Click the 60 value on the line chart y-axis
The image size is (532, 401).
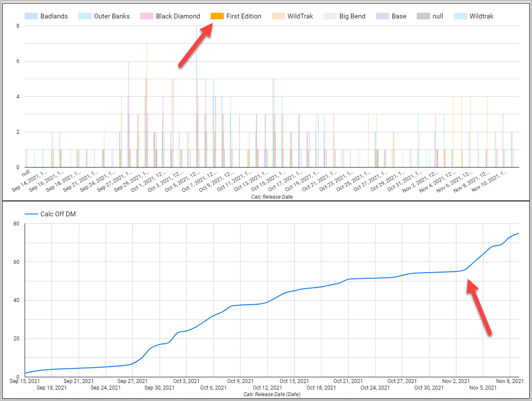[x=15, y=262]
